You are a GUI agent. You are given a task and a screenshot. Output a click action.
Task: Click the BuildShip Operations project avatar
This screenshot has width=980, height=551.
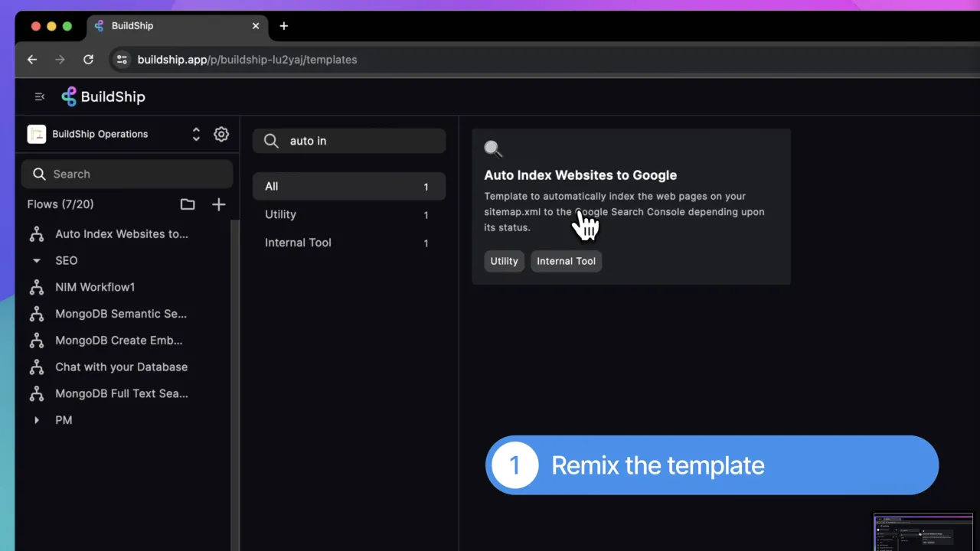(37, 134)
